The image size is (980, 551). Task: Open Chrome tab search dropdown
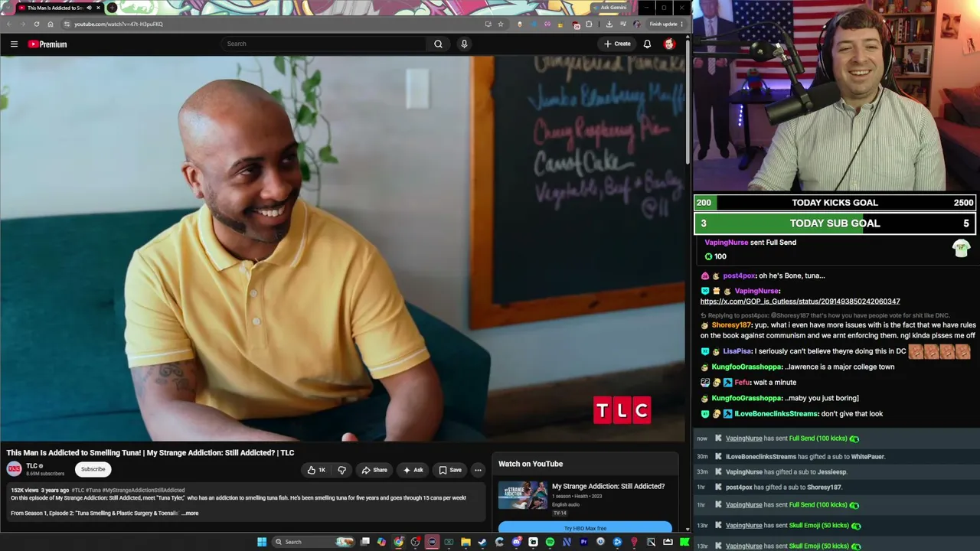coord(9,8)
